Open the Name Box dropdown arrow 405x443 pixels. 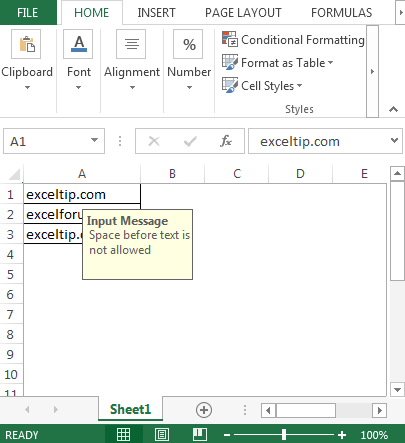point(94,141)
